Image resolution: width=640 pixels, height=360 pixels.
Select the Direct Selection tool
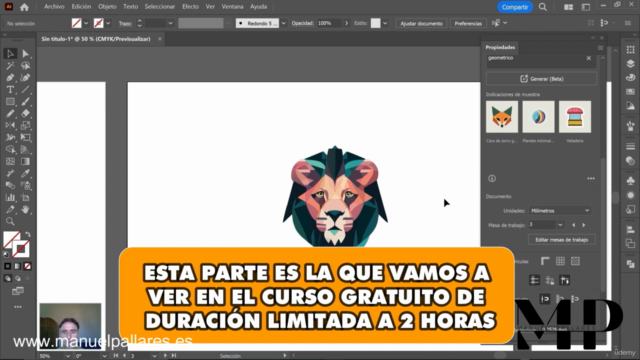tap(25, 53)
